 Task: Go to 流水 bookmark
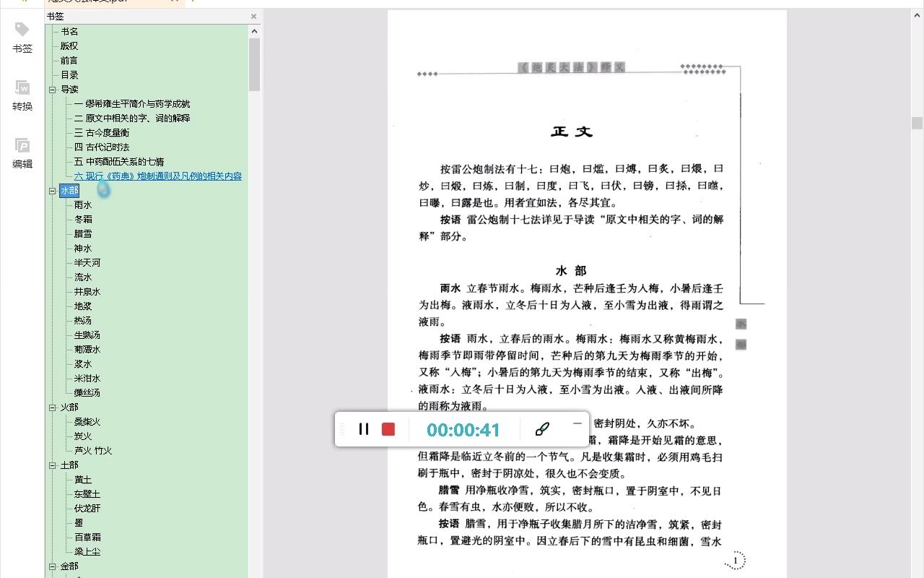[83, 277]
